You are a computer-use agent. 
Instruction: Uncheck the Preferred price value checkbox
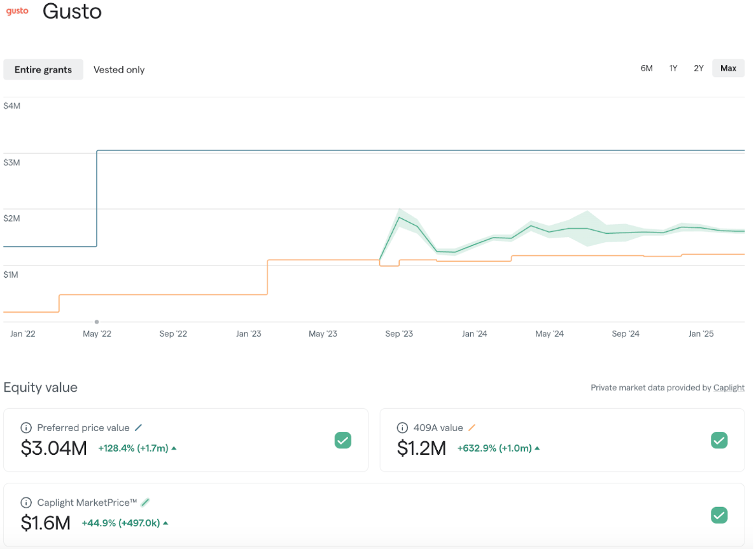click(343, 440)
